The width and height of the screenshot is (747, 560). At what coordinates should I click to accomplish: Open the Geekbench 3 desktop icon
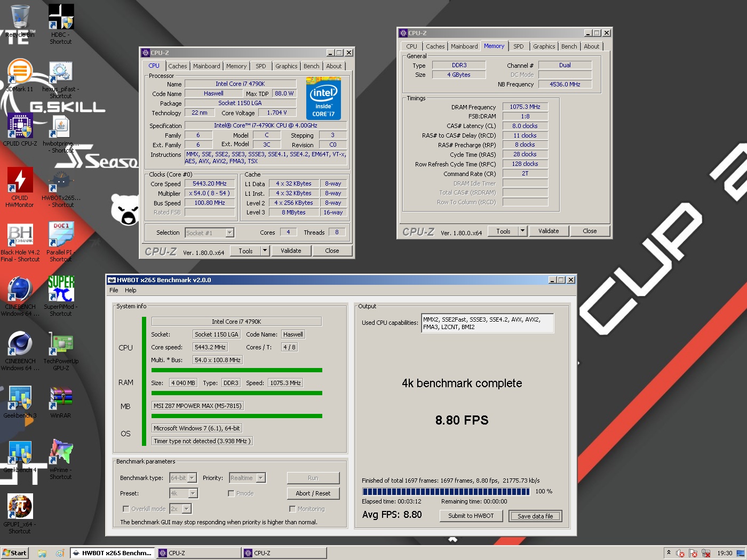click(x=20, y=402)
